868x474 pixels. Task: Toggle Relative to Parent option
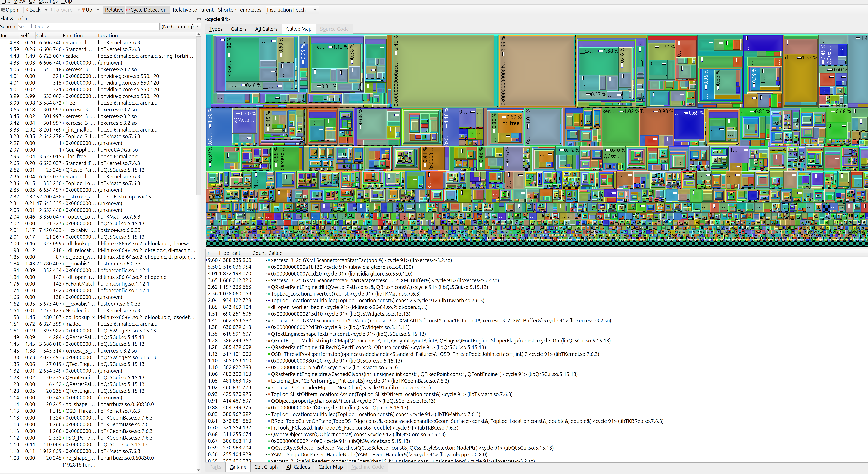tap(193, 10)
